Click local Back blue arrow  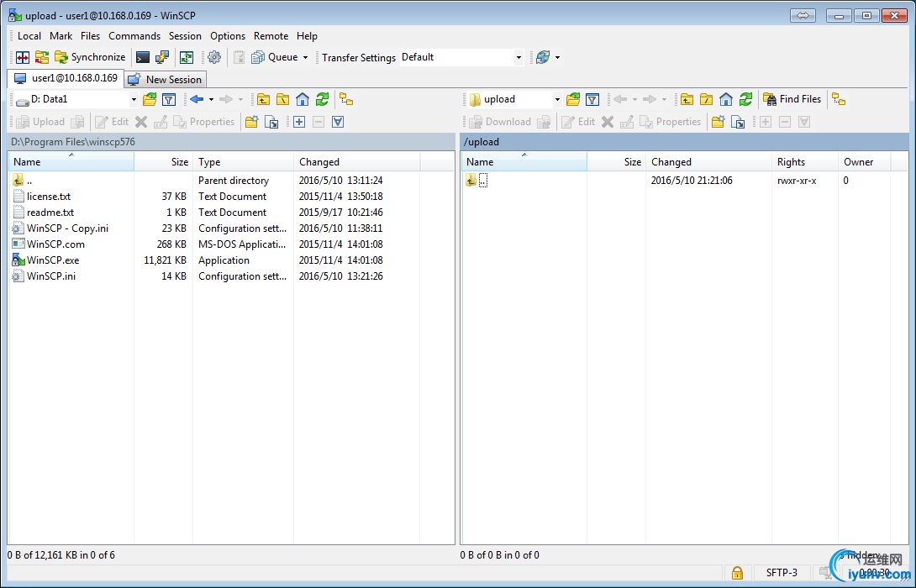197,100
